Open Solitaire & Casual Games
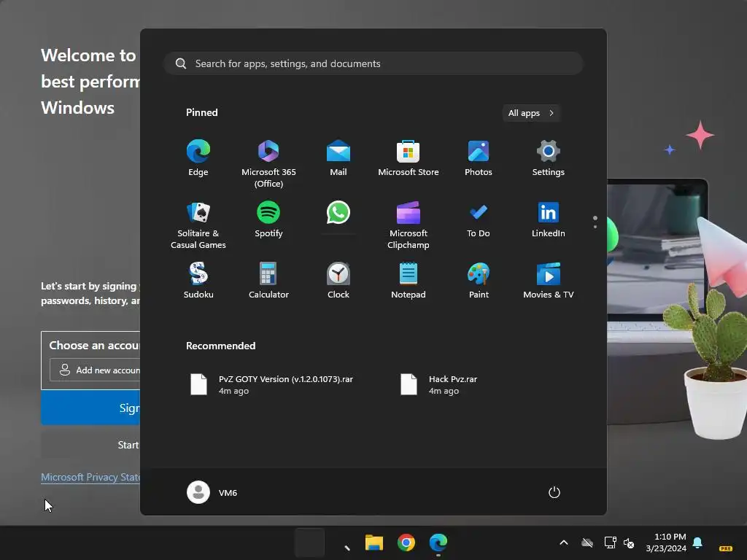 198,225
